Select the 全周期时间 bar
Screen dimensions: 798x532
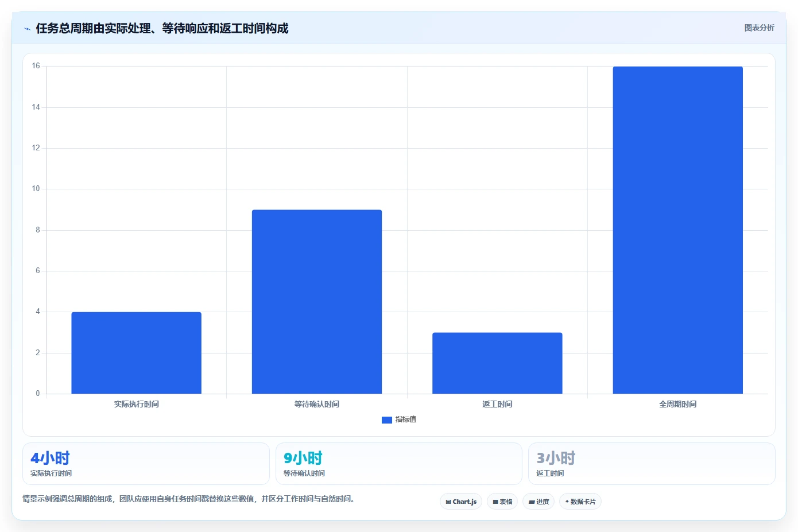678,230
